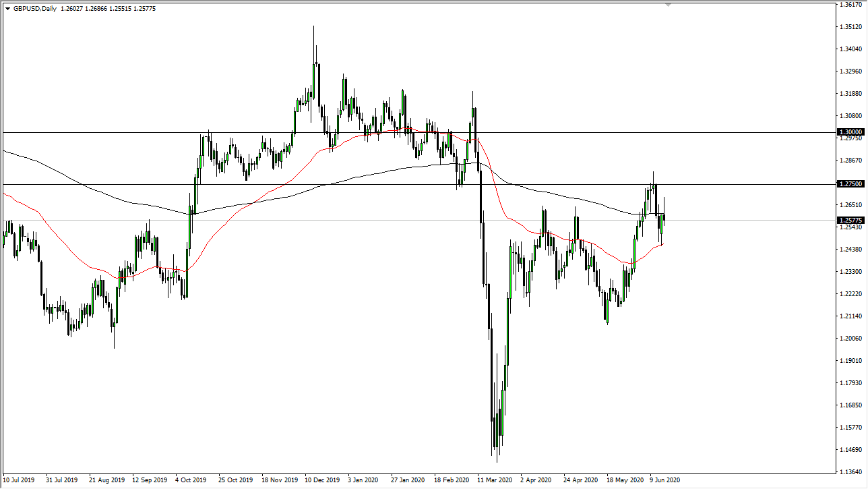Click the 1.35120 price axis label
Viewport: 868px width, 489px height.
pos(850,27)
